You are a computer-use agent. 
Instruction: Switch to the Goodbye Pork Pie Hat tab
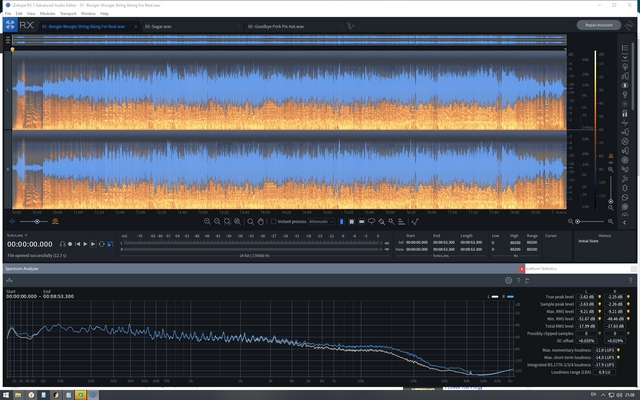[x=276, y=26]
